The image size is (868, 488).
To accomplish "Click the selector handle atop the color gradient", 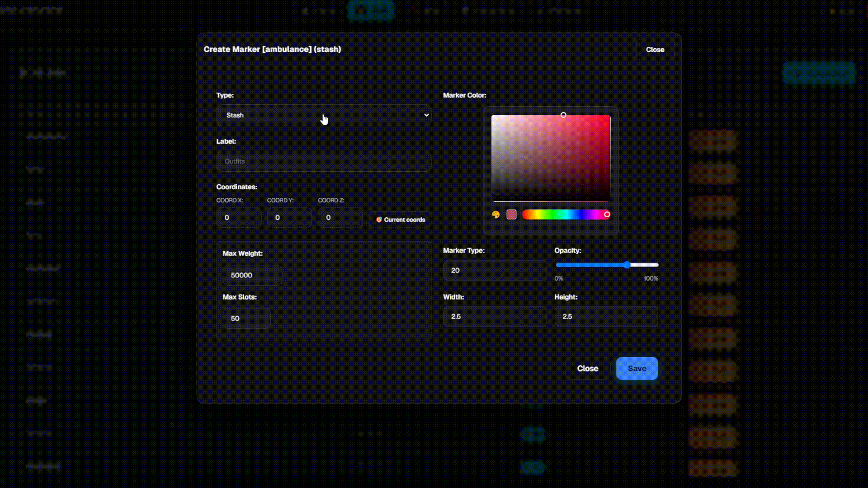I will click(x=563, y=115).
